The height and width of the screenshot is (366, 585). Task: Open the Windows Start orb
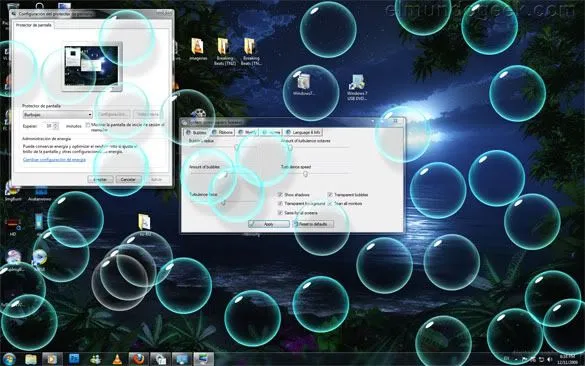click(9, 359)
